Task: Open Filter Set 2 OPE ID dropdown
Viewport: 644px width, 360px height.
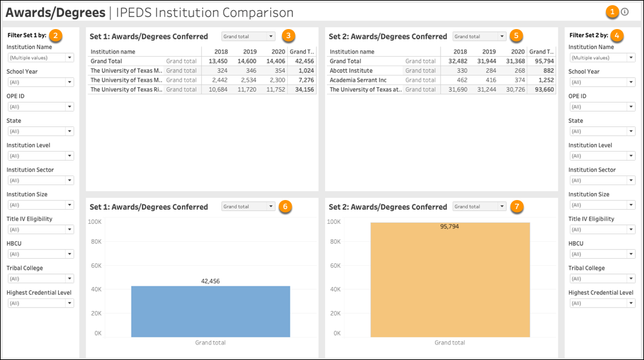Action: coord(603,106)
